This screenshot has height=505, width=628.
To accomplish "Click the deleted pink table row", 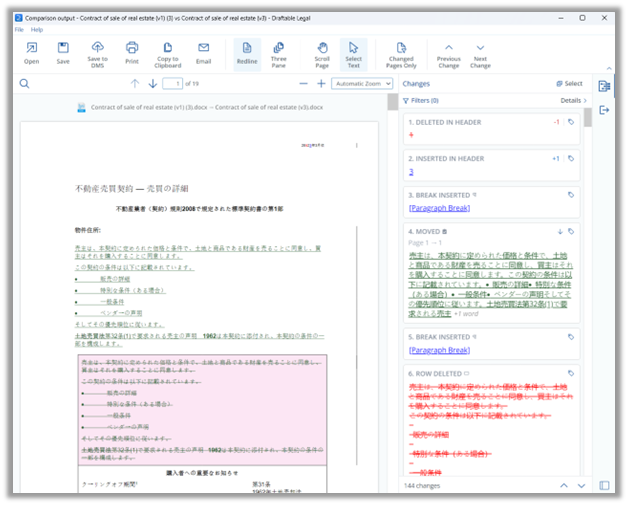I will coord(202,410).
